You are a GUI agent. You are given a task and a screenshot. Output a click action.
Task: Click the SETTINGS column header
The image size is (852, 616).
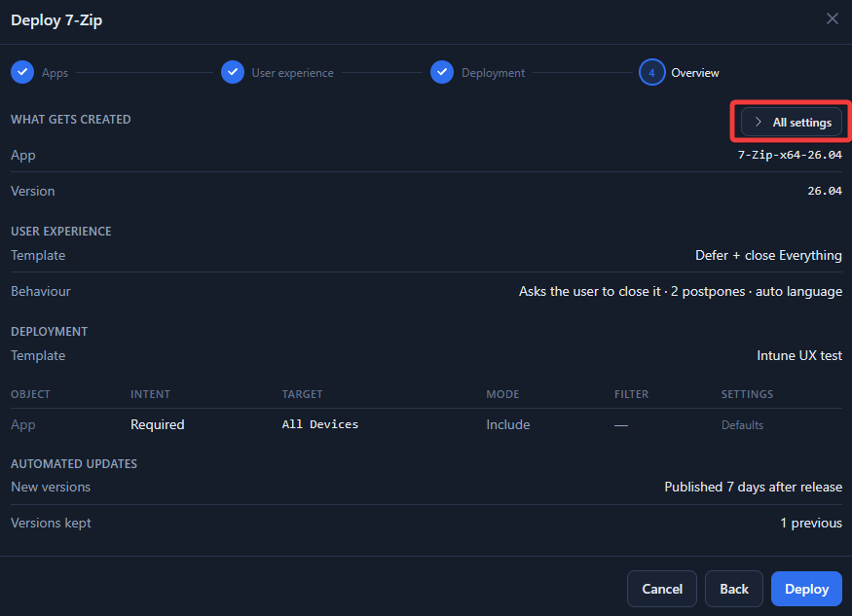pos(747,394)
